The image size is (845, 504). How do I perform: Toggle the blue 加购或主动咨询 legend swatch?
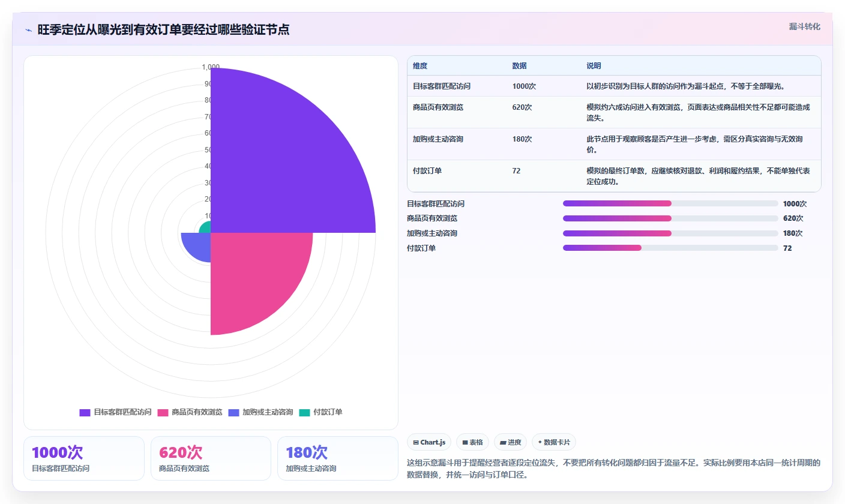[x=233, y=412]
